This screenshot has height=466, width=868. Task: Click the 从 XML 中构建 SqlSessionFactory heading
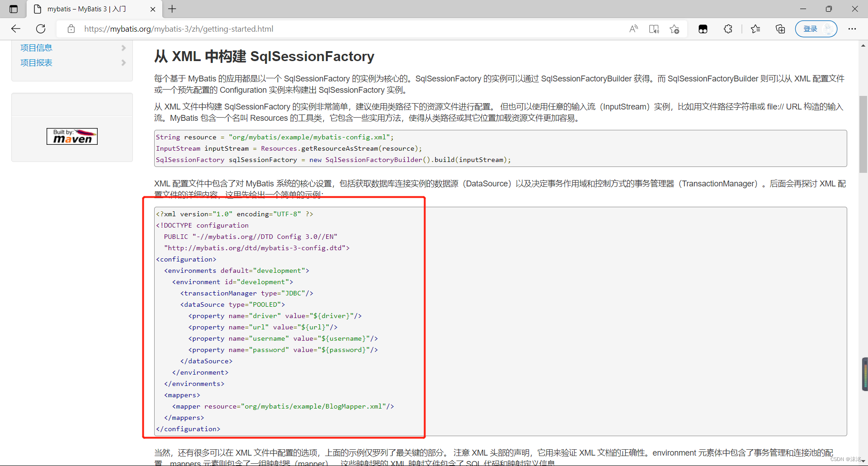point(264,57)
